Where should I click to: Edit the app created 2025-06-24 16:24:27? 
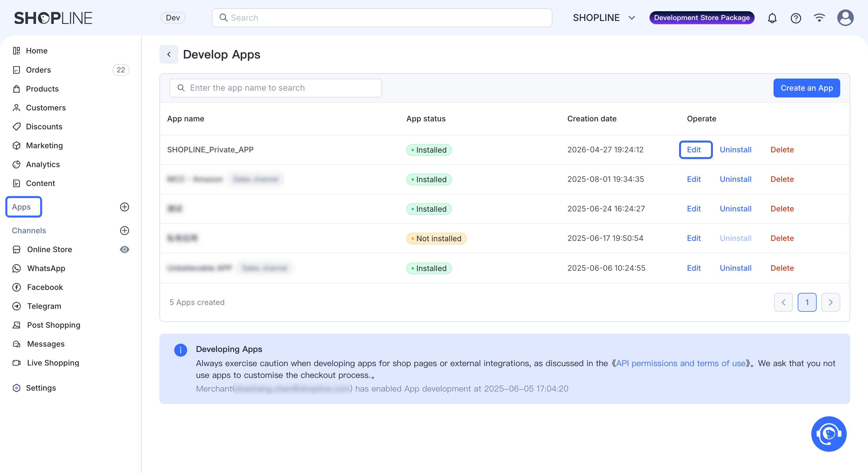pyautogui.click(x=694, y=209)
